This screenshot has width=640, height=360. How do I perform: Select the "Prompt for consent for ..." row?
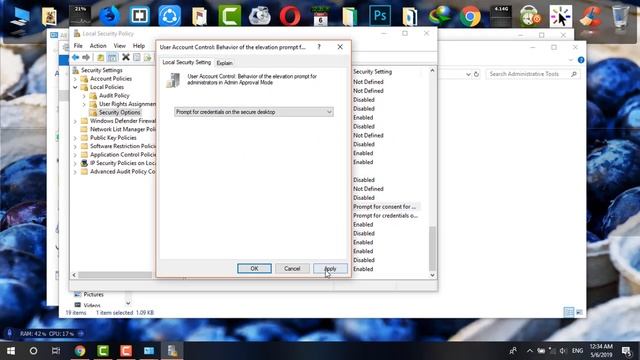(x=384, y=207)
